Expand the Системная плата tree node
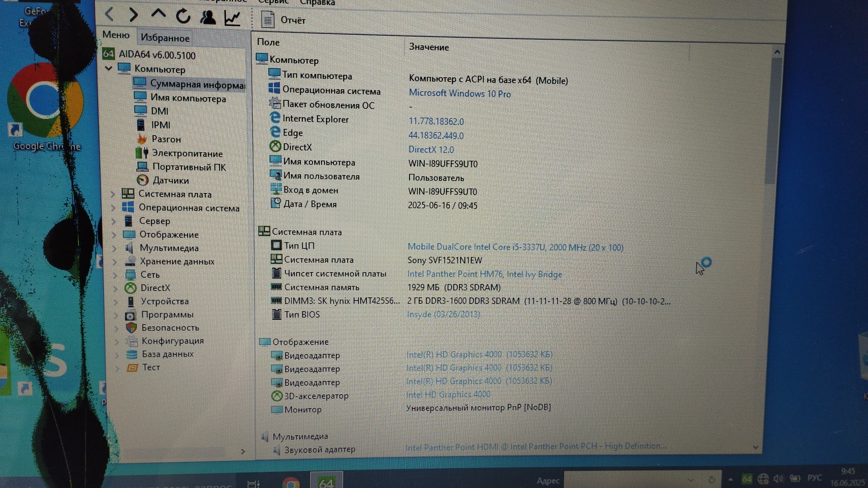Image resolution: width=868 pixels, height=488 pixels. tap(113, 194)
